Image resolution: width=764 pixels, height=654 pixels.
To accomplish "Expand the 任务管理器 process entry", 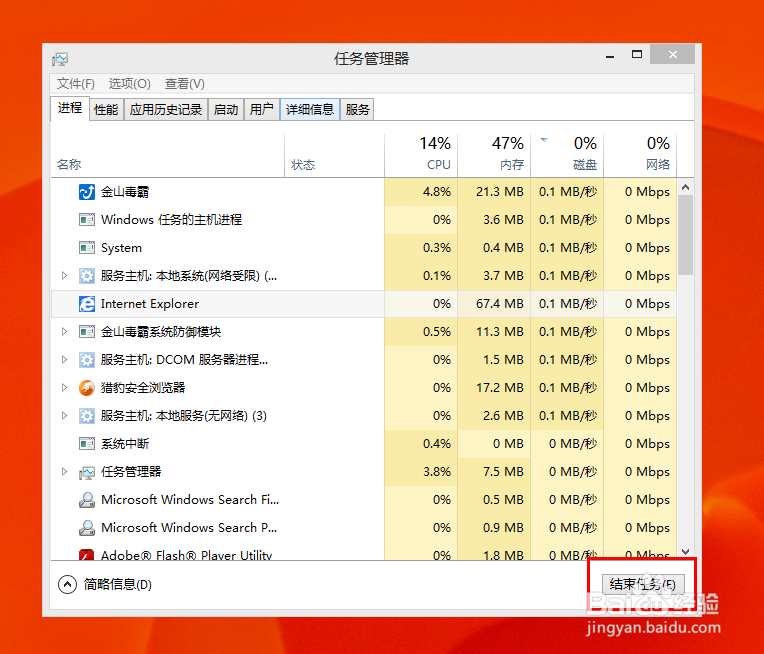I will (64, 472).
